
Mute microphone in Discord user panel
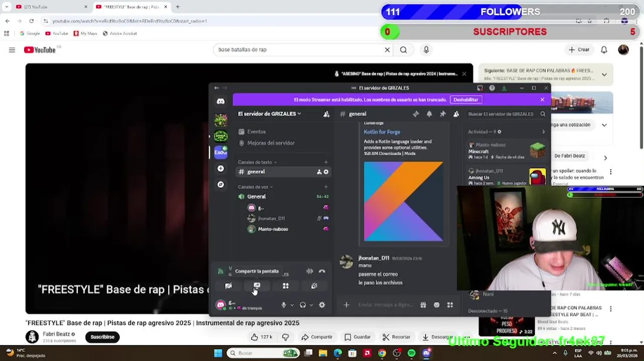click(x=283, y=305)
